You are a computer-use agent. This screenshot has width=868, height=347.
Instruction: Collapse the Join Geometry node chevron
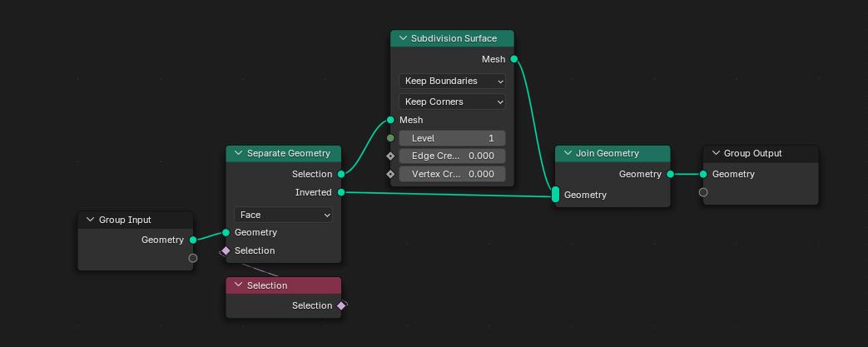568,153
